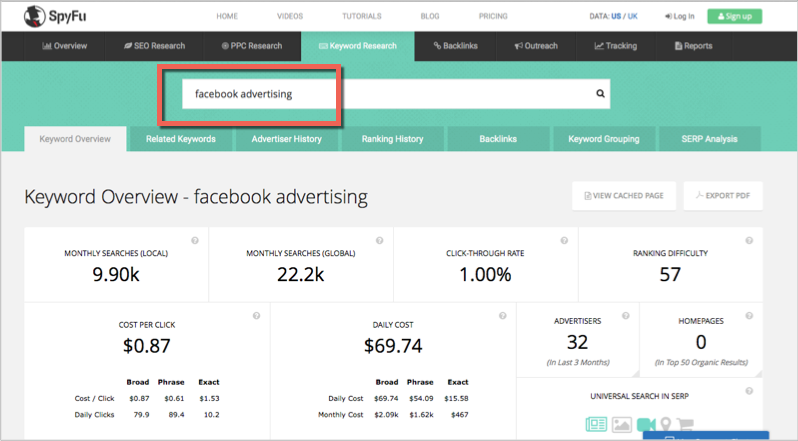
Task: Click the phrase daily cost $54.09
Action: click(x=421, y=398)
